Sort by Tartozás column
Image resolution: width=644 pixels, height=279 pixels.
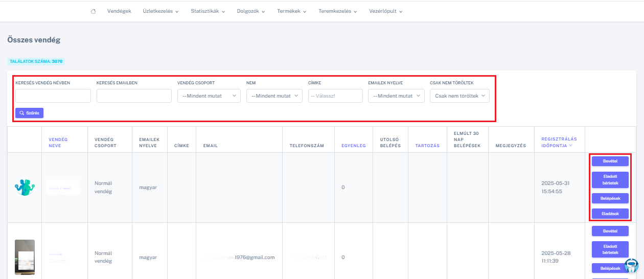click(428, 146)
